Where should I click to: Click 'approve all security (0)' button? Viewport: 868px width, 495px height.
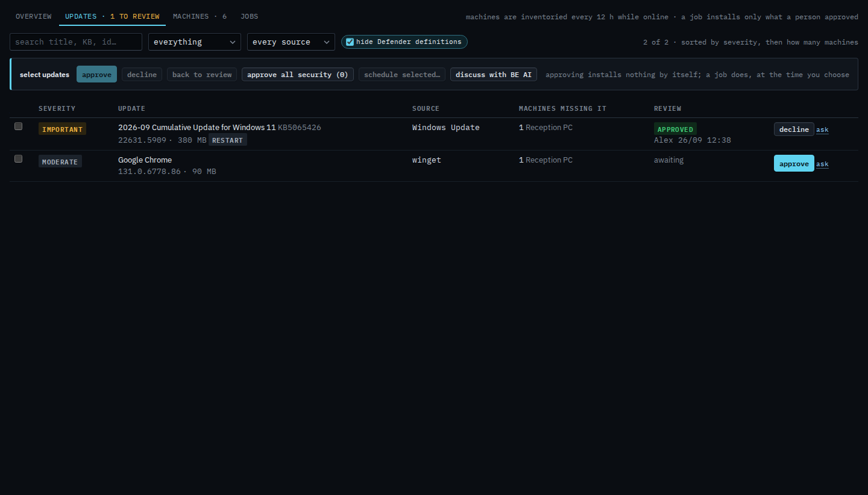(x=298, y=74)
